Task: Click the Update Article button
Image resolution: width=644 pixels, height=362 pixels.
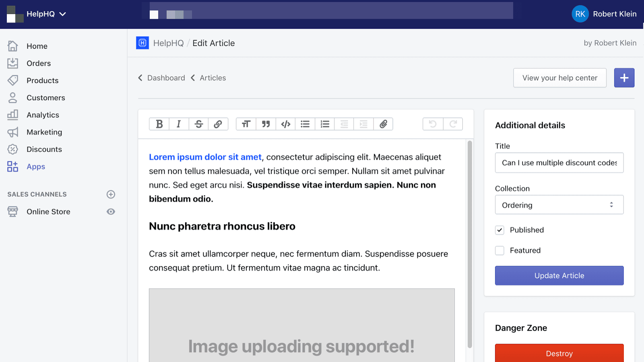Action: click(x=559, y=276)
